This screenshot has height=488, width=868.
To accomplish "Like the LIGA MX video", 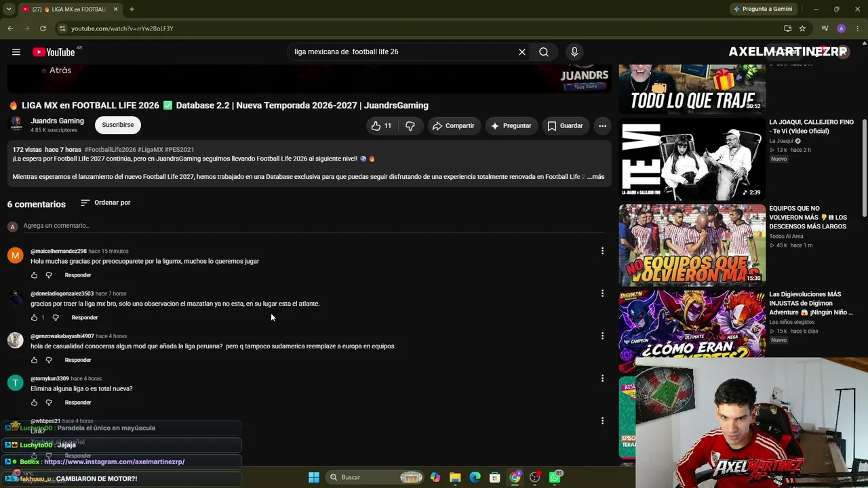I will coord(381,126).
